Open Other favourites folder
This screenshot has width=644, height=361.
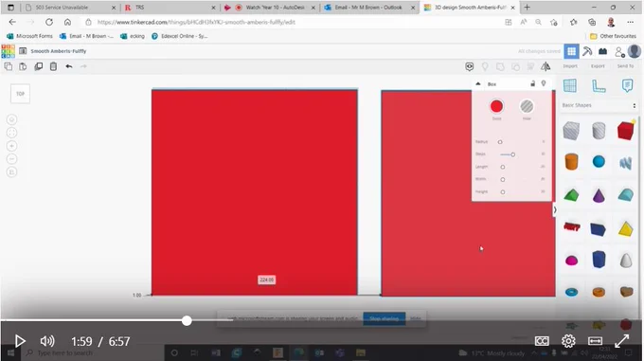[x=613, y=36]
